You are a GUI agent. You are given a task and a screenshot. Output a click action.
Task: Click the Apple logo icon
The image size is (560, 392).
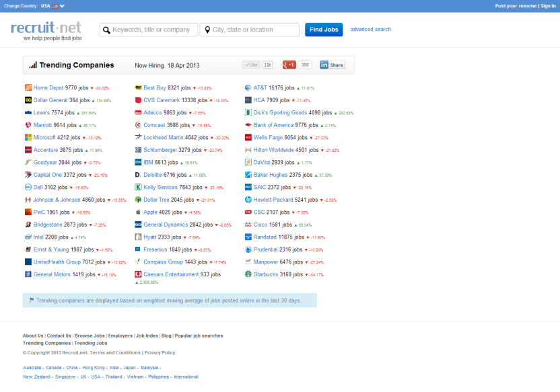tap(138, 212)
